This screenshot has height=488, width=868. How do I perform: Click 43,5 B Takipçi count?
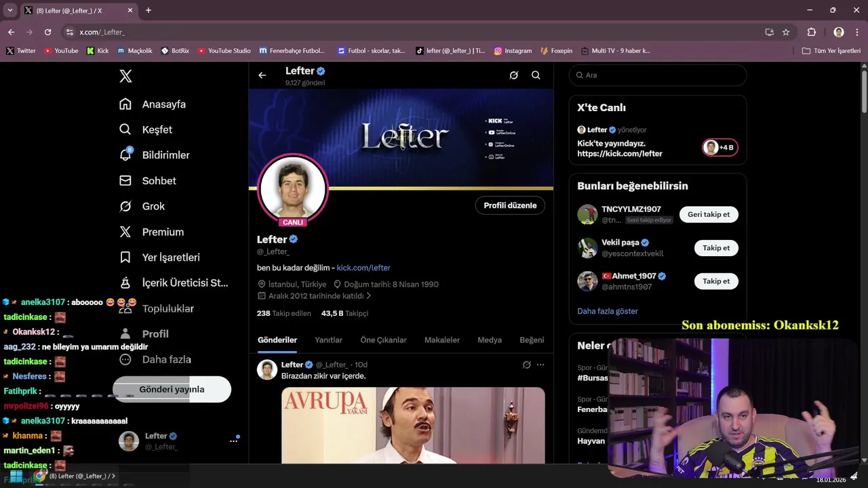pos(344,313)
